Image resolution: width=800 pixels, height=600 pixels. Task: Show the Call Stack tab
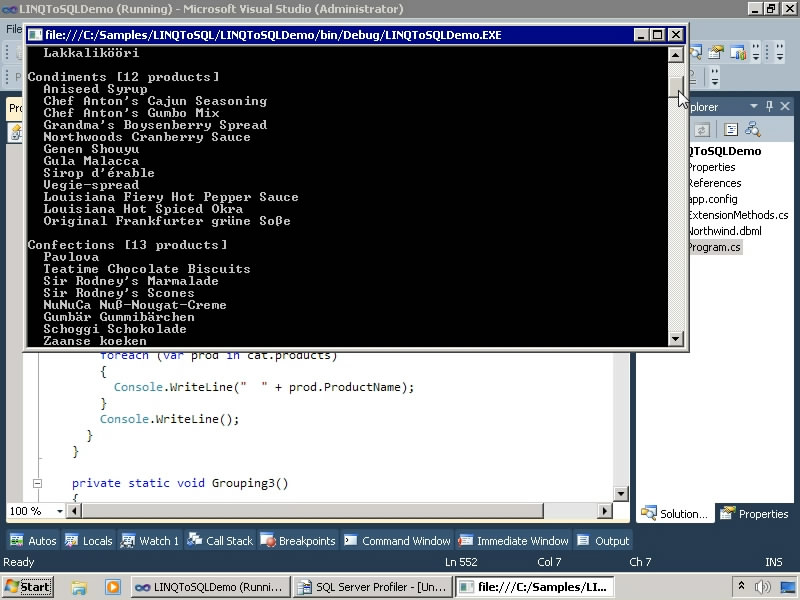[220, 541]
